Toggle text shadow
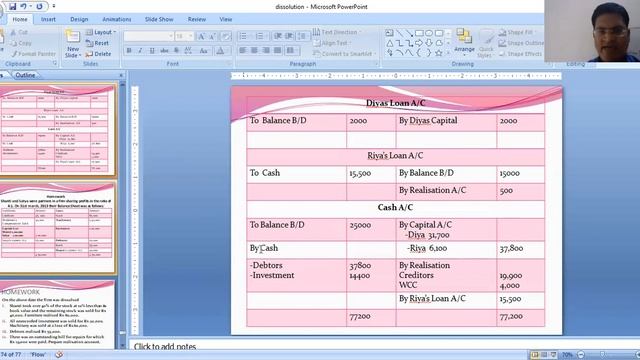 (x=176, y=51)
